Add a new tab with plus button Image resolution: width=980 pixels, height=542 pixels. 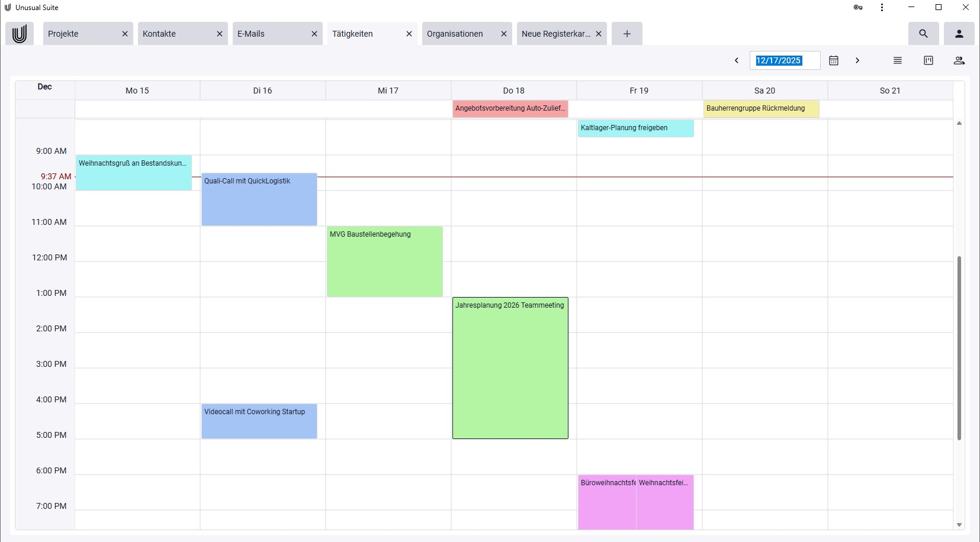[626, 34]
